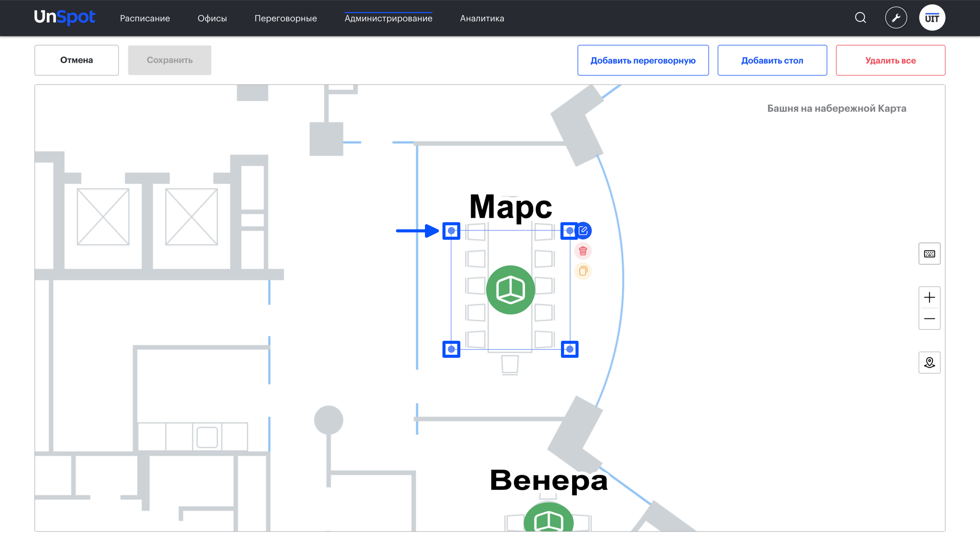Select the top-right resize handle of Марс

570,231
